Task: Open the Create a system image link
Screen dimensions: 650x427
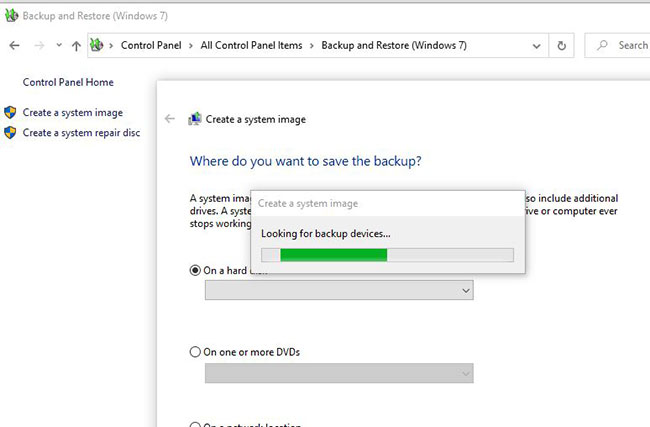Action: point(73,113)
